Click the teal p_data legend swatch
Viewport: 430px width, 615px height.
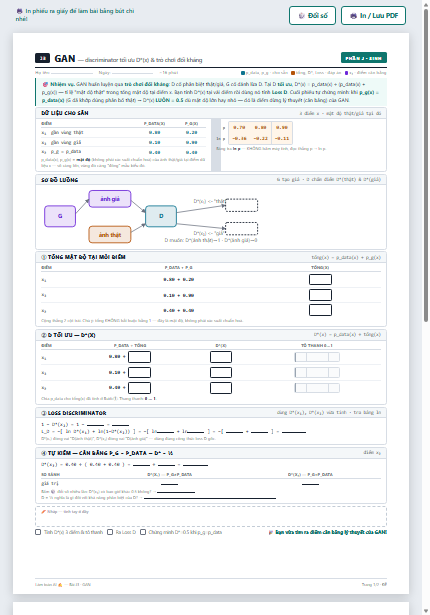point(243,73)
